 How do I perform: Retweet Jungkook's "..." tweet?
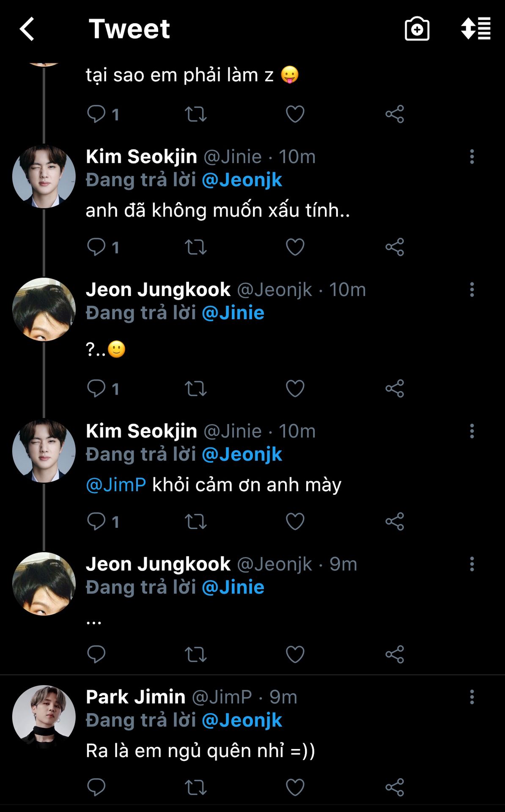pyautogui.click(x=196, y=654)
